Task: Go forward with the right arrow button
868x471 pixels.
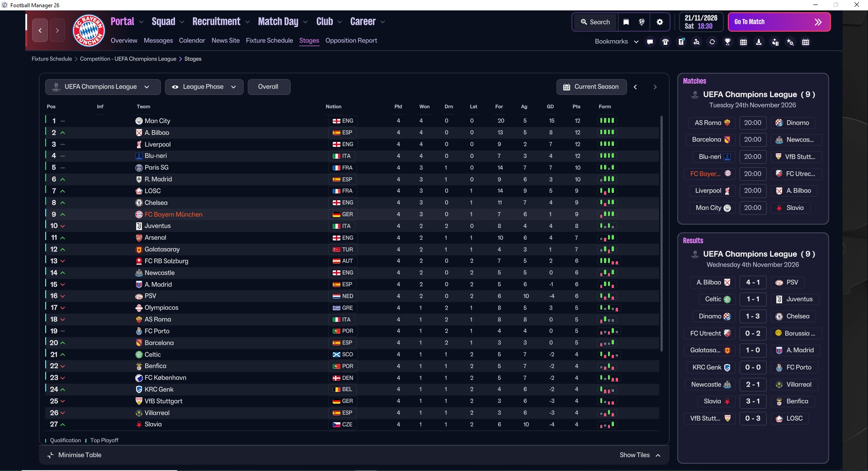Action: (57, 30)
